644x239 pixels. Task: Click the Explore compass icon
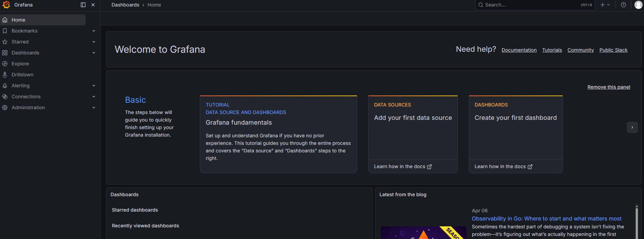tap(5, 64)
